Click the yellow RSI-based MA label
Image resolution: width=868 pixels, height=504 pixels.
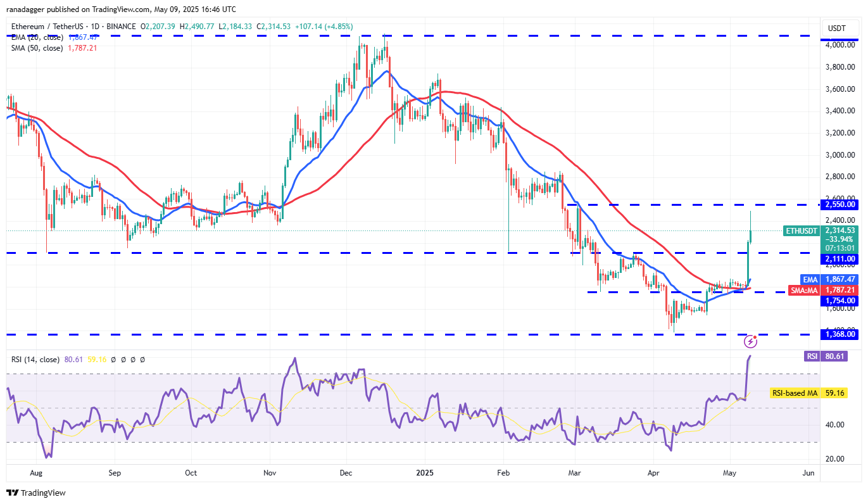pos(794,393)
